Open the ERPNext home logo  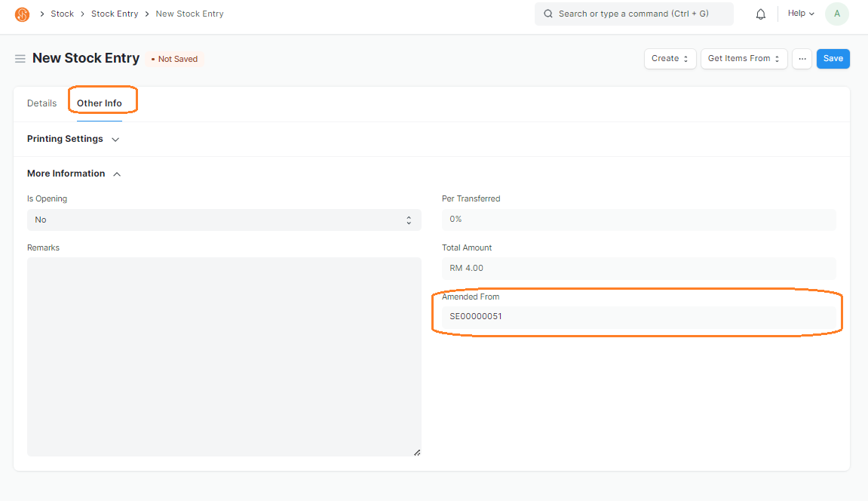click(x=22, y=14)
